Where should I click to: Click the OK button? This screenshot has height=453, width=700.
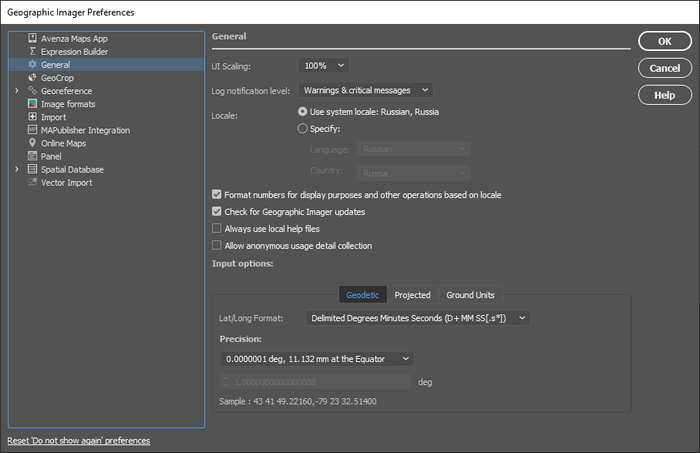pyautogui.click(x=664, y=41)
